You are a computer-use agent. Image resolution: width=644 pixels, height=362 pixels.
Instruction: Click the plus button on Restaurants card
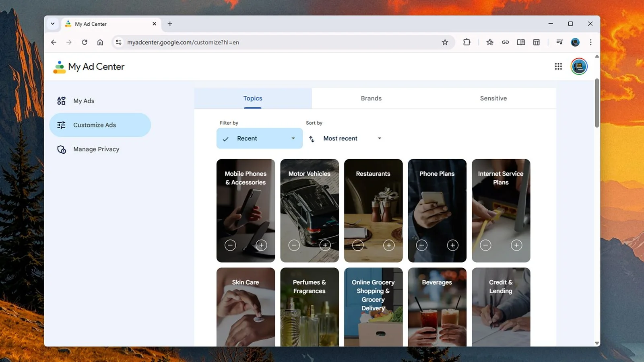[389, 245]
